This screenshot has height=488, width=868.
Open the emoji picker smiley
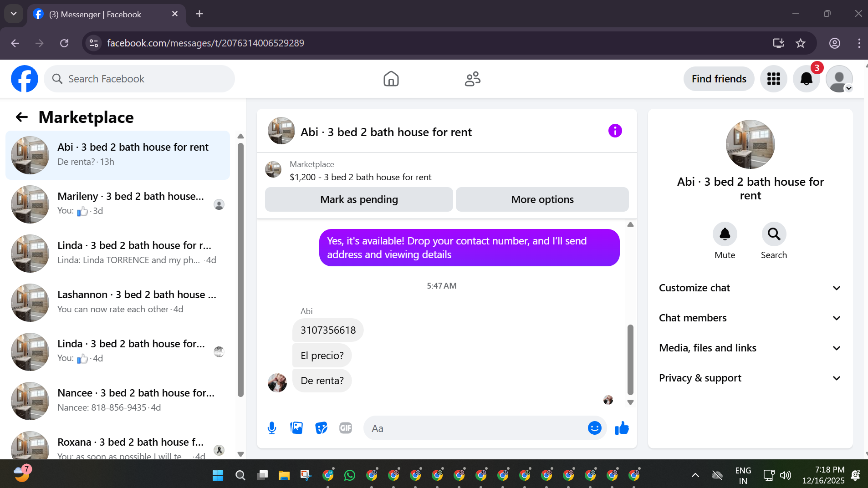tap(594, 428)
